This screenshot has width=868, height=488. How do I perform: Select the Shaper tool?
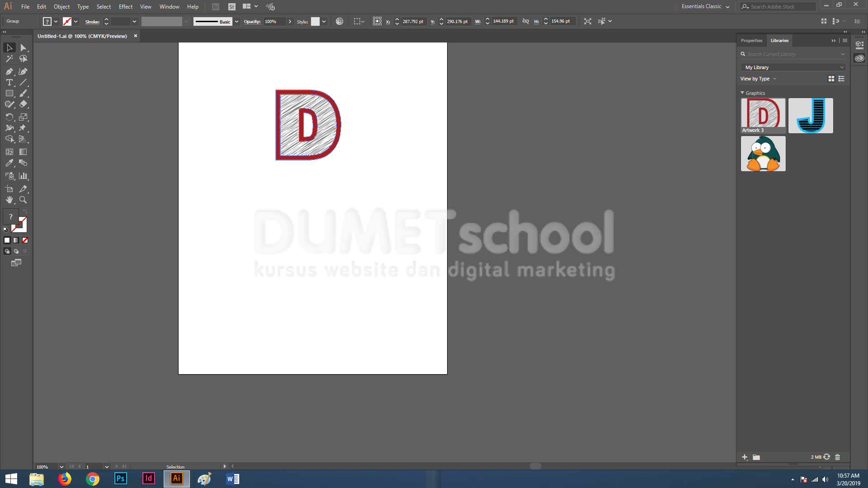[9, 104]
